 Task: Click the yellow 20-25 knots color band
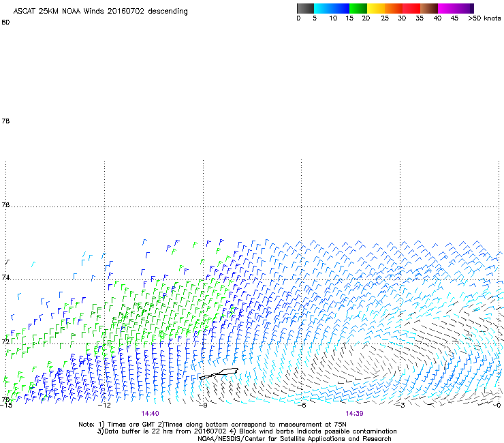click(x=376, y=8)
